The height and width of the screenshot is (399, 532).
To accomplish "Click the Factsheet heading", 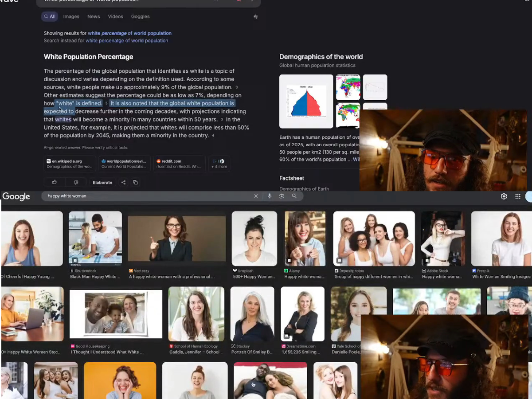I will (292, 178).
